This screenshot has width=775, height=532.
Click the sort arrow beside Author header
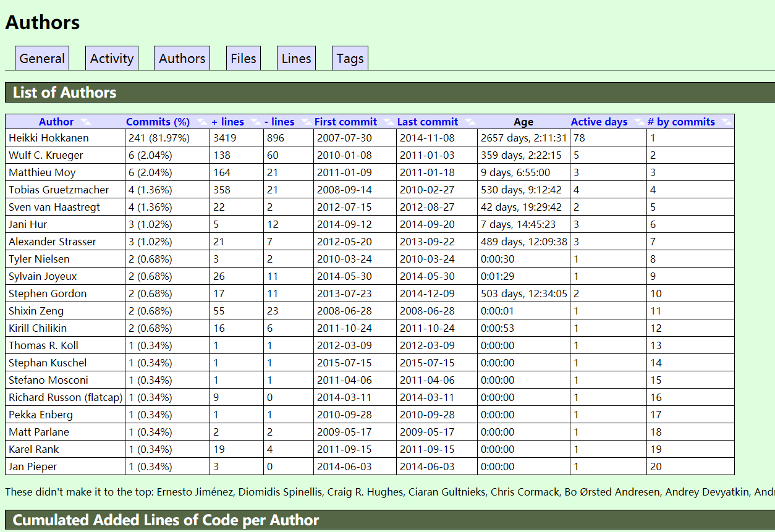pyautogui.click(x=86, y=122)
